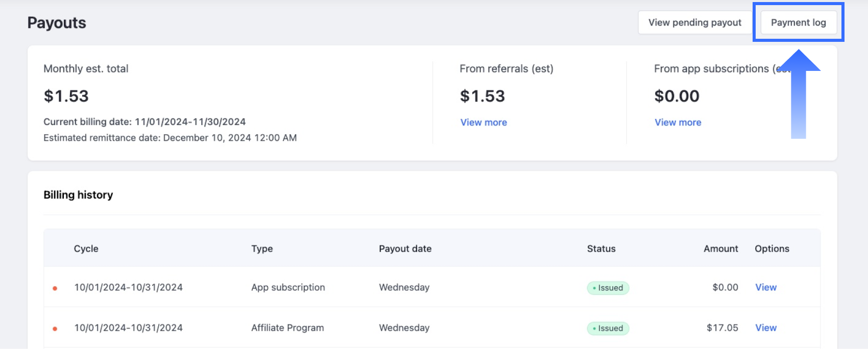The image size is (868, 349).
Task: Click the Amount column header
Action: [720, 248]
